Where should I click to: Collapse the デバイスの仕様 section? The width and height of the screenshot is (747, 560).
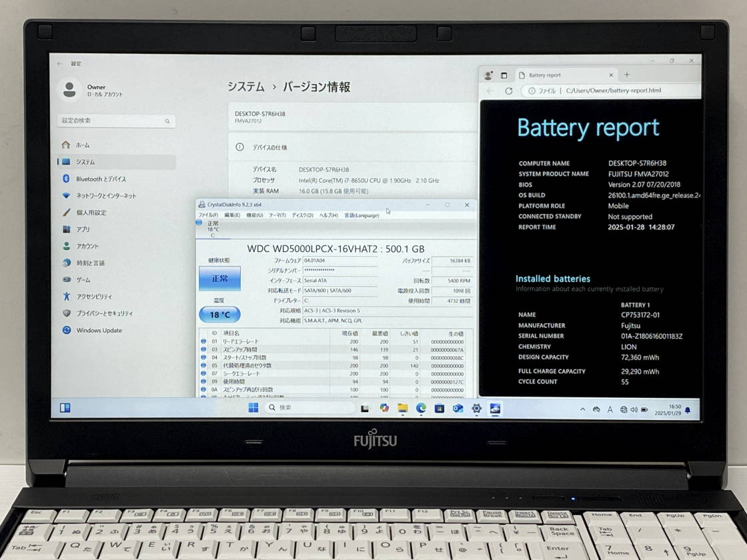tap(353, 147)
